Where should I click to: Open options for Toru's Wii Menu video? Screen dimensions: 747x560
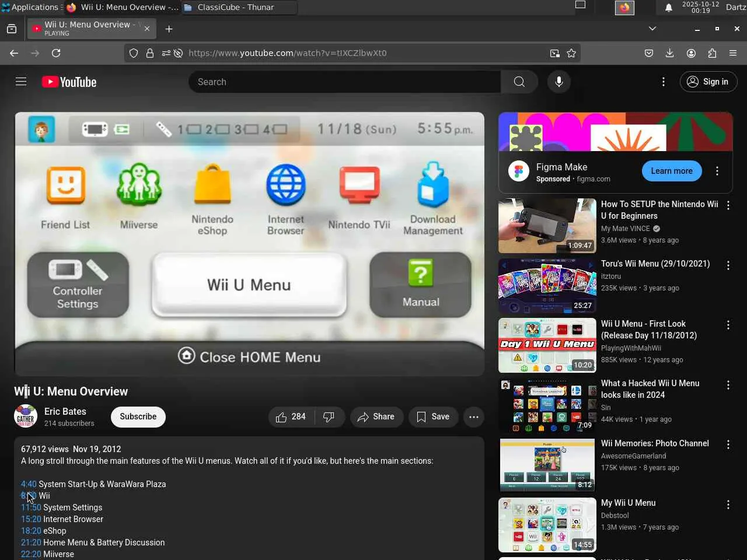tap(728, 265)
